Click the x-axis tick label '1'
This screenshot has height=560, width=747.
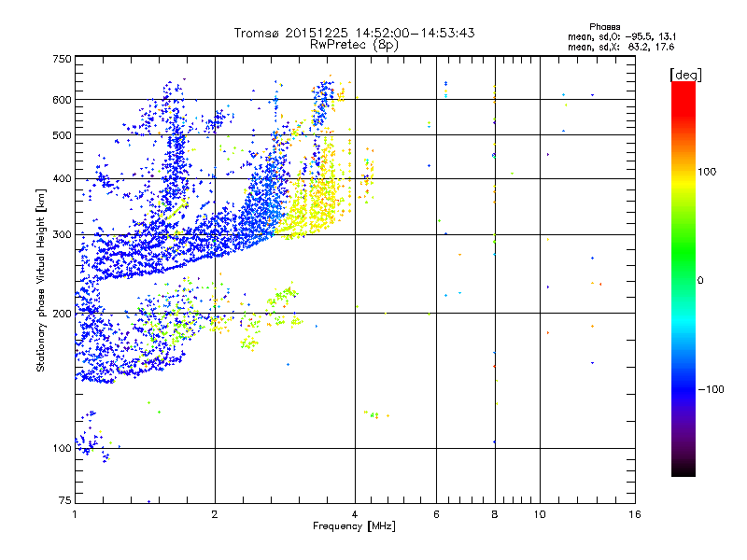tap(75, 514)
